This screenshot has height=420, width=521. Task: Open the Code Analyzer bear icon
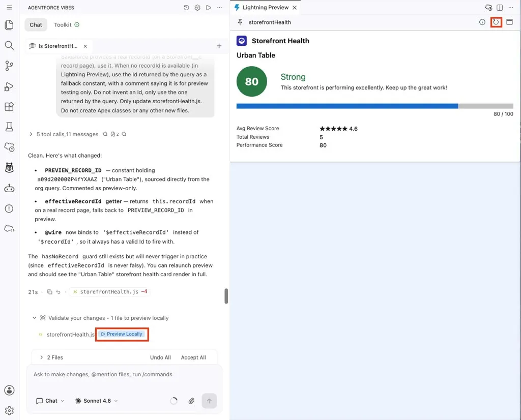point(9,168)
